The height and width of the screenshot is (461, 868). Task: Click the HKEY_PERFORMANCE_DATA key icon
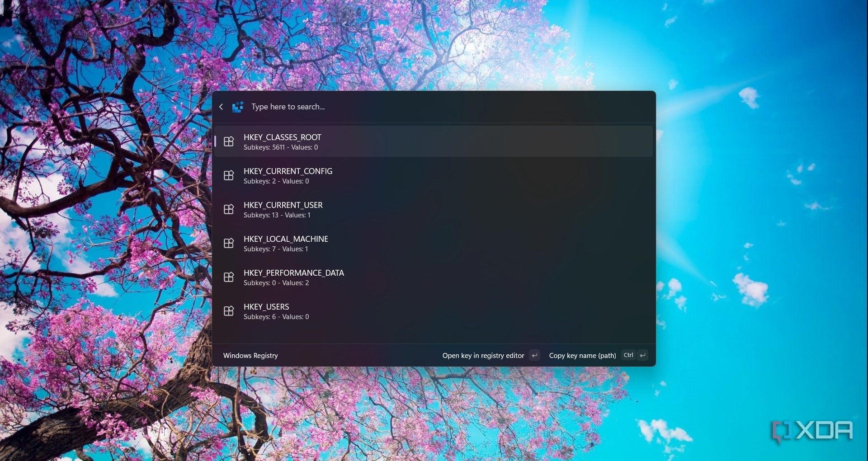pos(229,277)
